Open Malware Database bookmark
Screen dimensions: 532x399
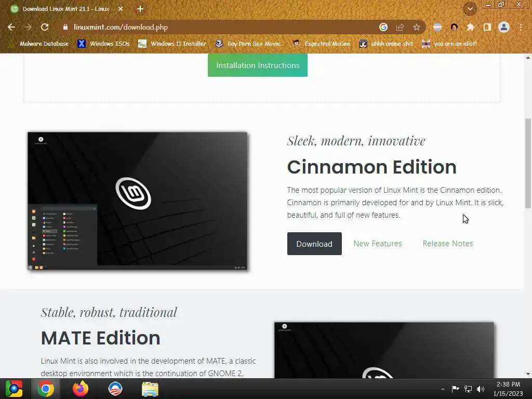(39, 44)
